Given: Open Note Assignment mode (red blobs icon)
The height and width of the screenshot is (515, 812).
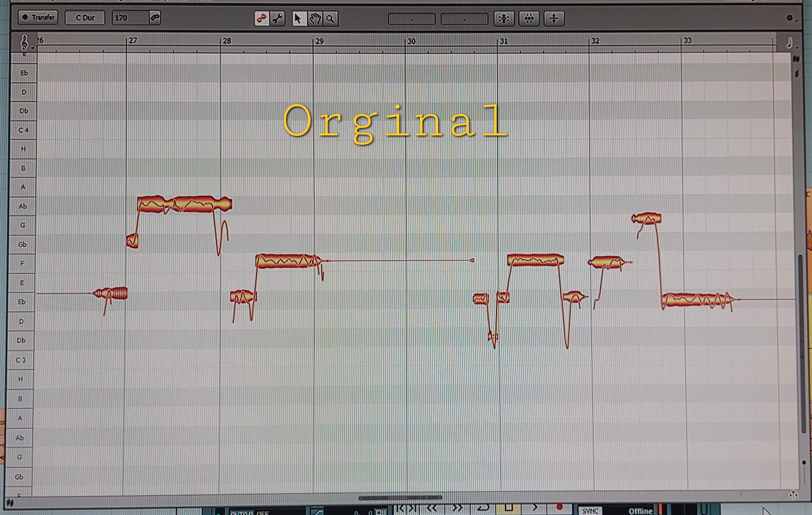Looking at the screenshot, I should (262, 18).
